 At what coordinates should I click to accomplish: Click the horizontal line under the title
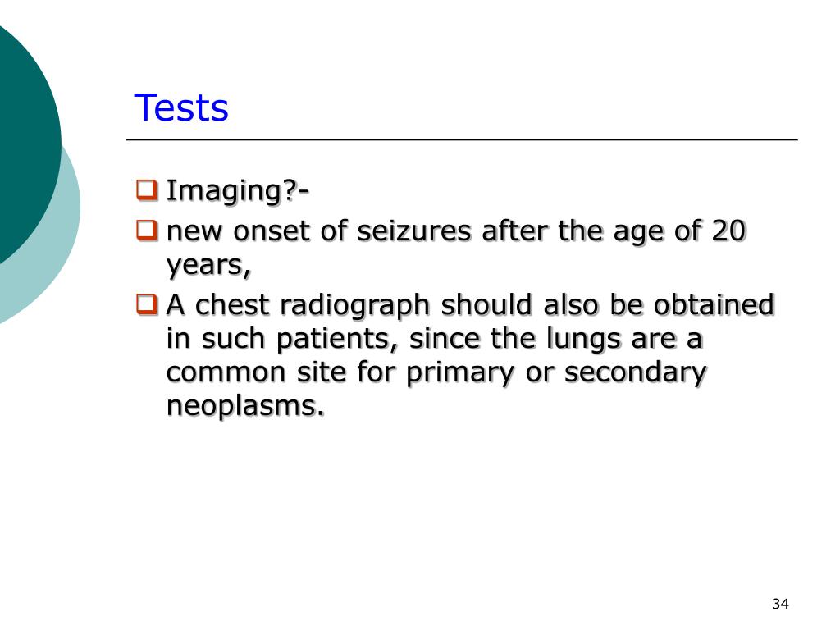click(x=462, y=139)
